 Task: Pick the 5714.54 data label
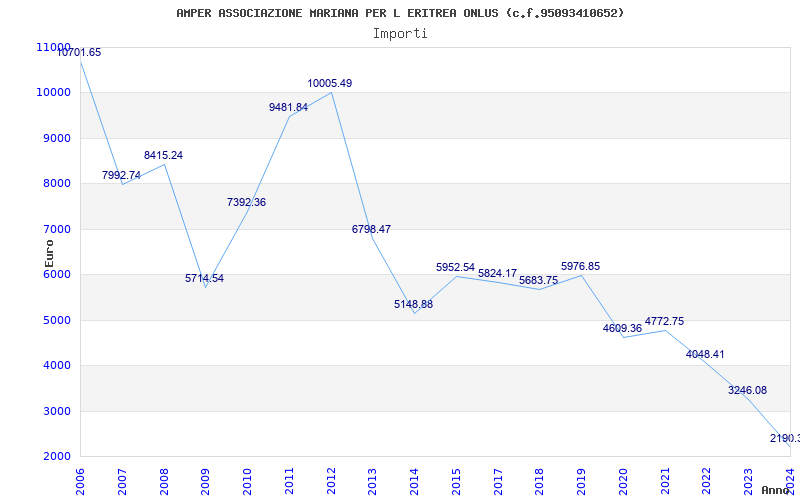[x=204, y=278]
